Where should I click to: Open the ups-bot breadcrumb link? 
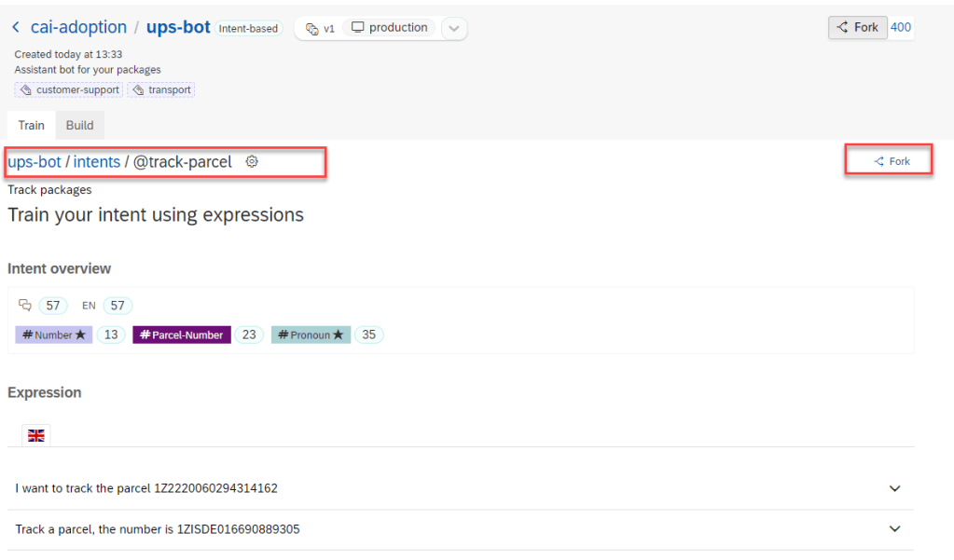click(x=35, y=161)
